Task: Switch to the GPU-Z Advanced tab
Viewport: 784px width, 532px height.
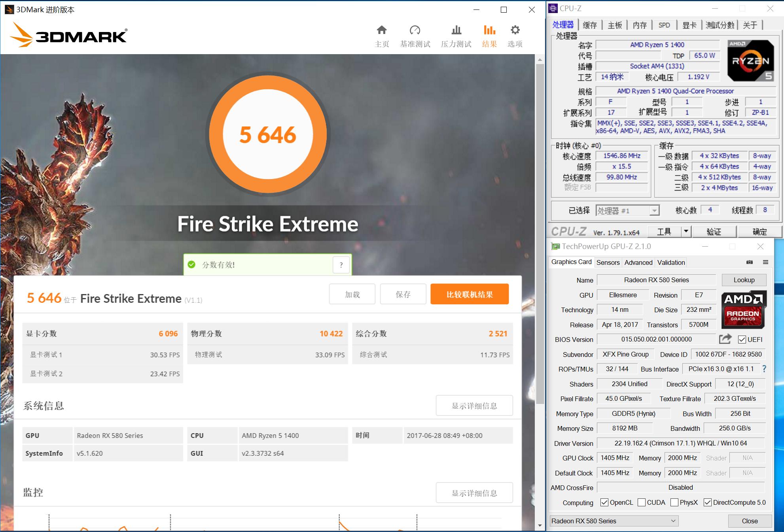Action: point(638,262)
